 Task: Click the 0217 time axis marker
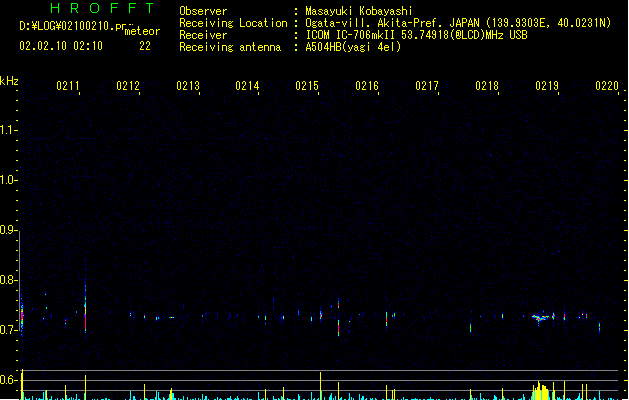click(x=427, y=86)
